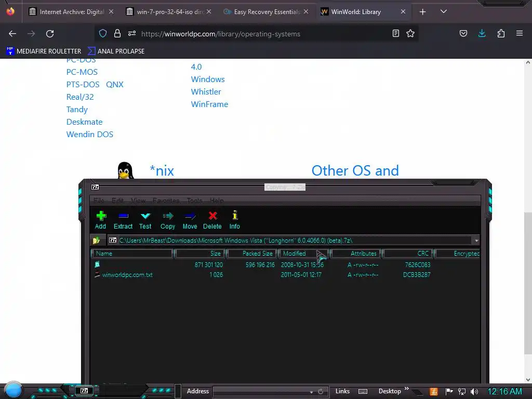This screenshot has height=399, width=532.
Task: Click the network tray icon
Action: pos(461,392)
